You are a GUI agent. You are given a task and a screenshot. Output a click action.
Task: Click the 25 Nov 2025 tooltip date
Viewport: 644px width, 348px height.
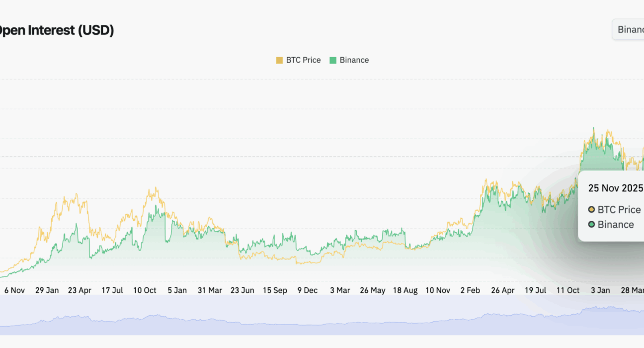[x=615, y=188]
